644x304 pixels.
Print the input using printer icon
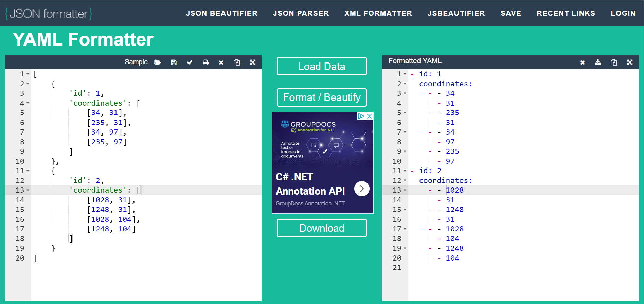[205, 62]
